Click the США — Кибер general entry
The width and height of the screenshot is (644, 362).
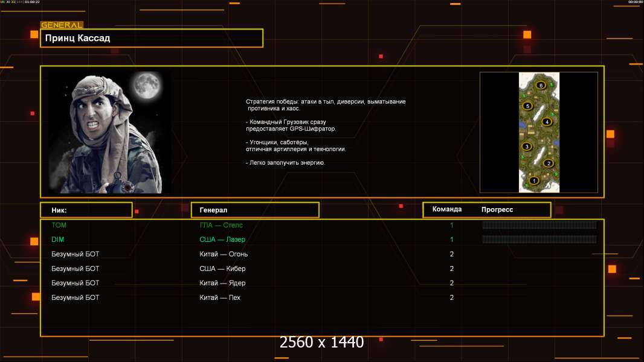(x=222, y=268)
